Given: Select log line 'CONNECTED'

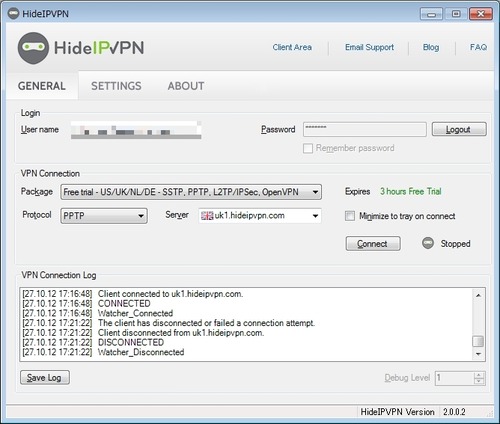Looking at the screenshot, I should click(124, 304).
